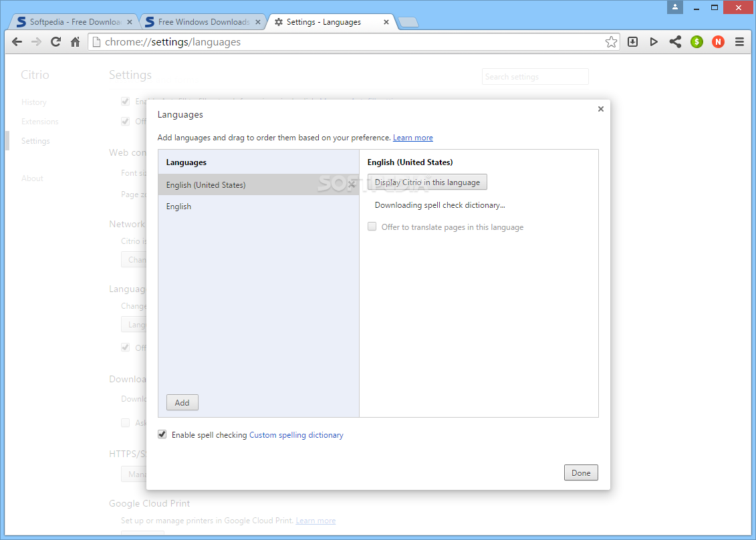Open Learn more link in Languages dialog
This screenshot has height=540, width=756.
click(412, 138)
